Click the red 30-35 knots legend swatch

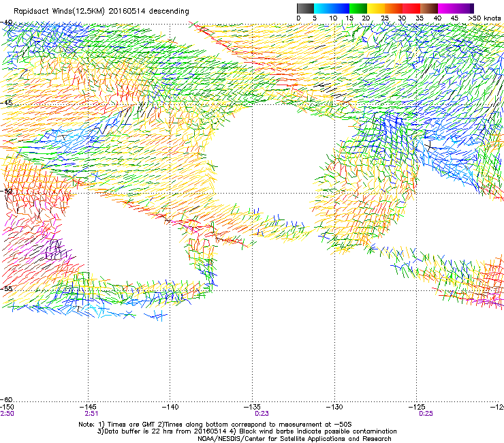[411, 8]
